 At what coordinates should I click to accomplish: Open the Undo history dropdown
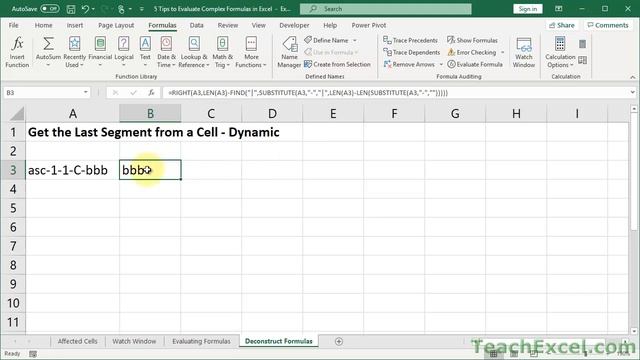tap(93, 9)
